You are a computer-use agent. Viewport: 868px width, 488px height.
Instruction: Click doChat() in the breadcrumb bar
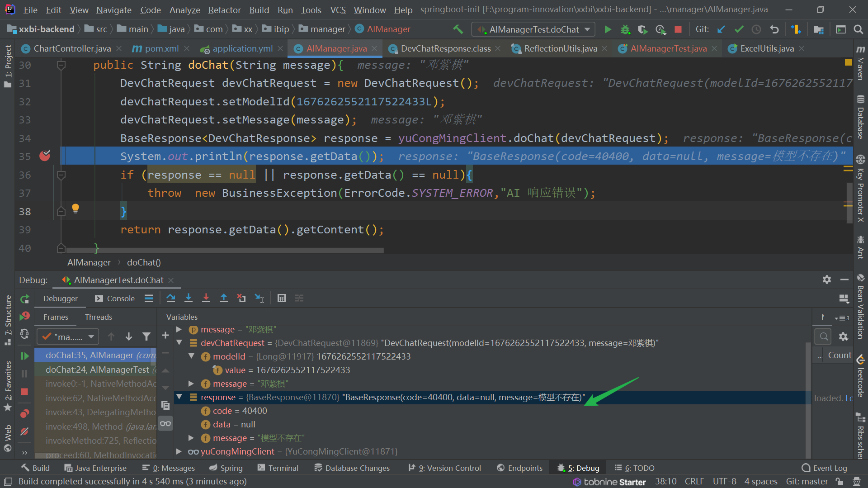(x=143, y=262)
